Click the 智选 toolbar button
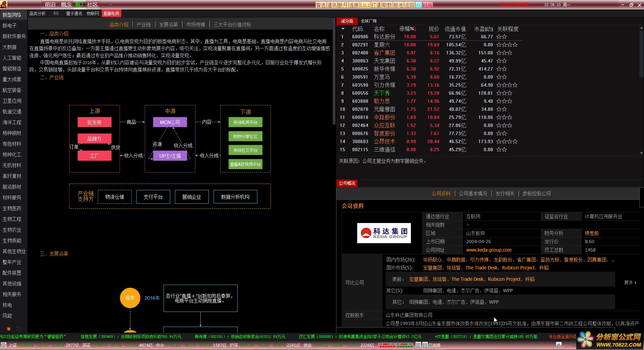This screenshot has height=350, width=644. [x=321, y=5]
